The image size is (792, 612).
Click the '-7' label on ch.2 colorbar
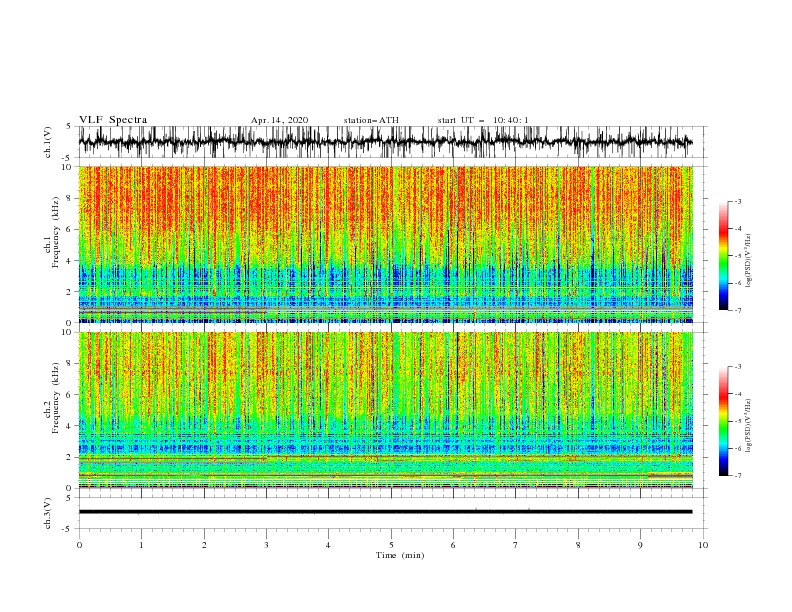click(737, 476)
